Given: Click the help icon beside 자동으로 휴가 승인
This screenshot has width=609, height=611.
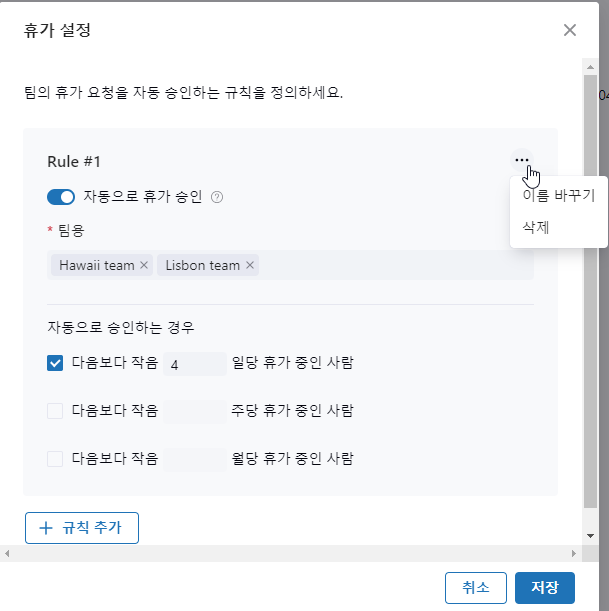Looking at the screenshot, I should pyautogui.click(x=217, y=197).
